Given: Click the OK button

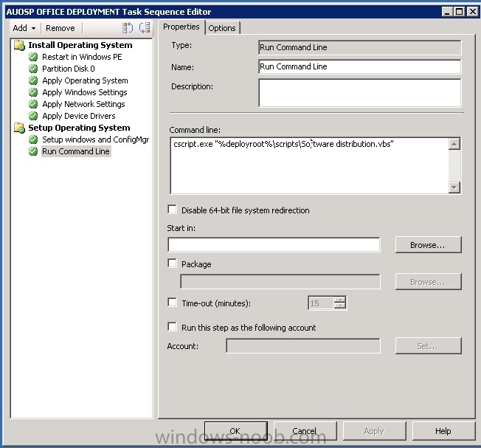Looking at the screenshot, I should click(x=236, y=431).
